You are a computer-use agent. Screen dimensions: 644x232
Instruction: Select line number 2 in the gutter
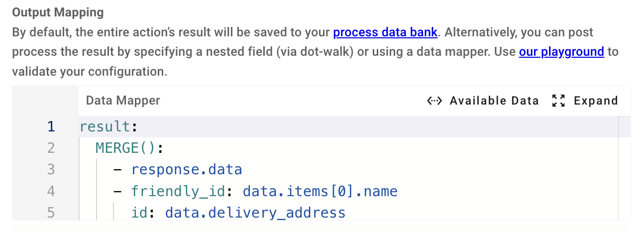(51, 148)
